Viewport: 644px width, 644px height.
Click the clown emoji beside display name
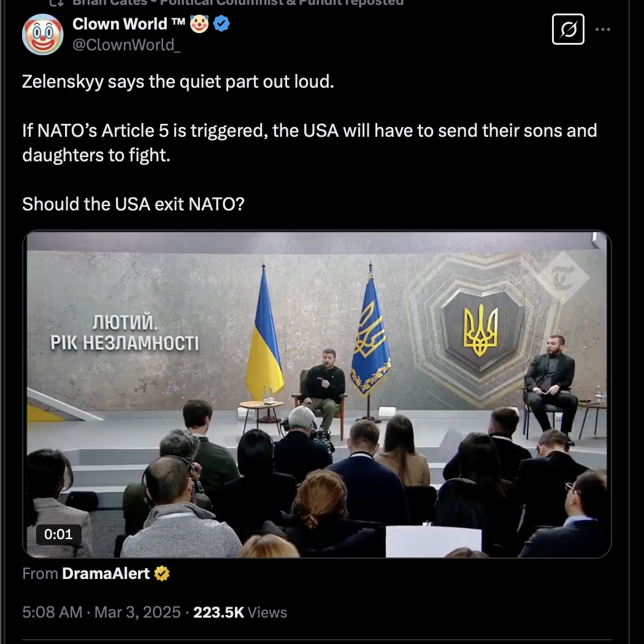tap(199, 24)
